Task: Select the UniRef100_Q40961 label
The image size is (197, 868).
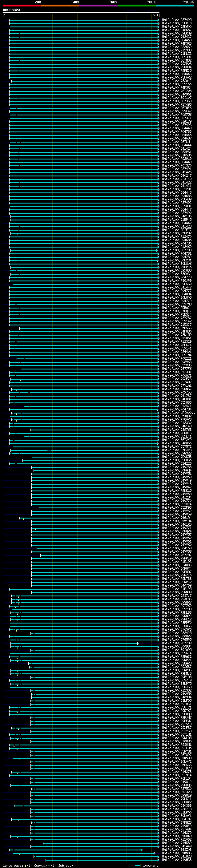Action: [x=177, y=94]
